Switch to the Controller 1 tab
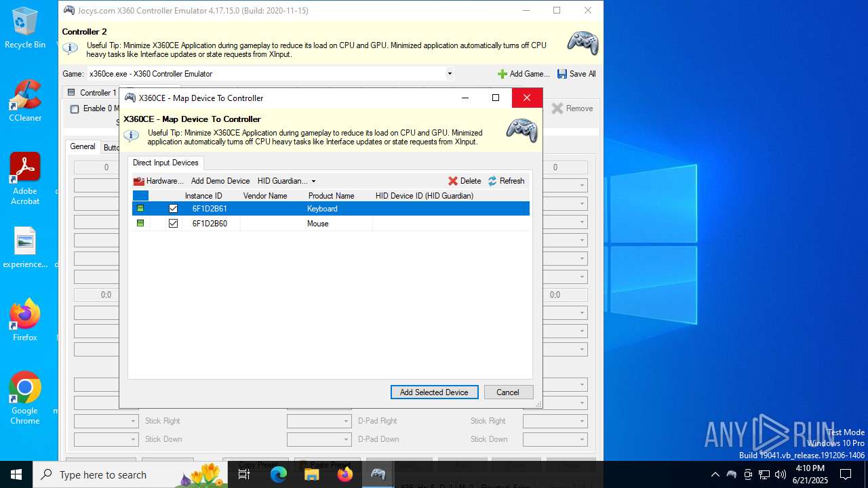The height and width of the screenshot is (488, 868). pos(92,93)
